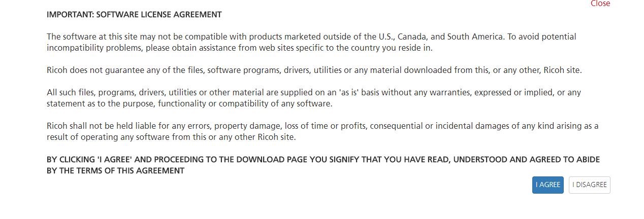
Task: Click the 'Ricoh shall not be held liable' paragraph
Action: pos(322,131)
